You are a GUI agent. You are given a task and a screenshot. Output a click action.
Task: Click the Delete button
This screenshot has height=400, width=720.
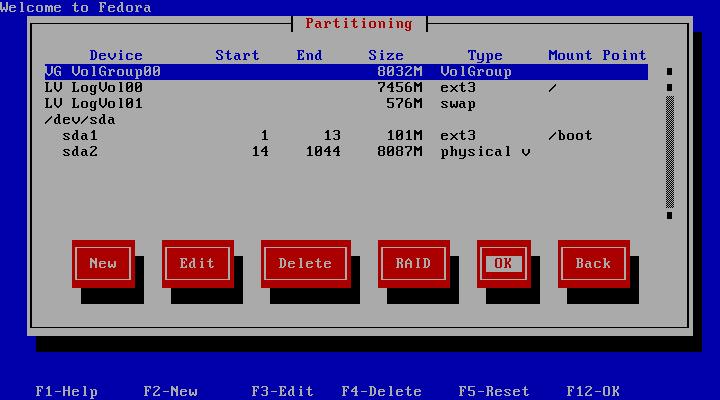click(305, 264)
